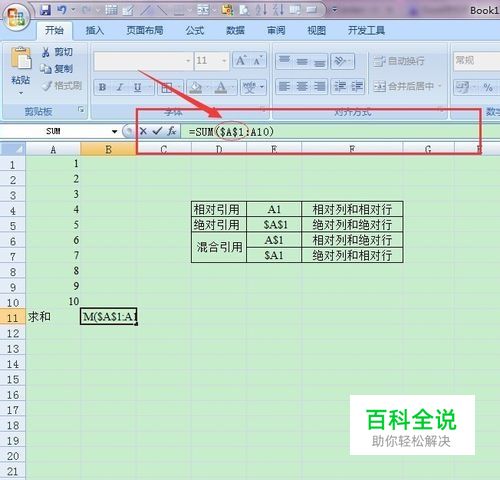
Task: Click cell A10 with value 10
Action: [x=53, y=301]
